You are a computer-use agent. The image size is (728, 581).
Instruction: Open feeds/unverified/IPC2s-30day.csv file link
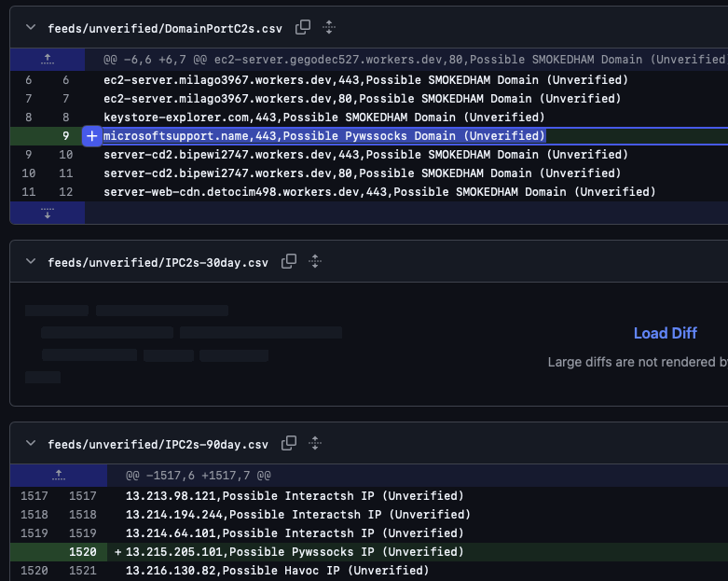click(x=158, y=262)
